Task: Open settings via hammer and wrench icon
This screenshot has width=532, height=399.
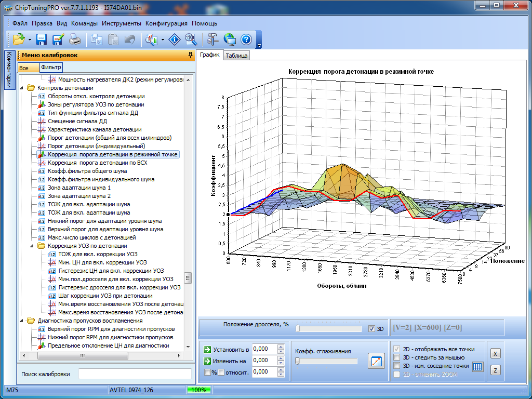Action: pos(212,39)
